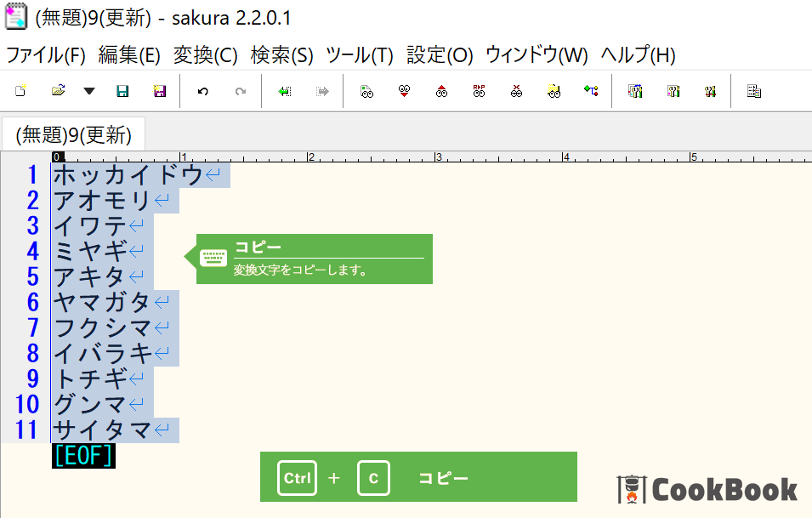812x518 pixels.
Task: Open the ツール(T) menu
Action: point(360,55)
